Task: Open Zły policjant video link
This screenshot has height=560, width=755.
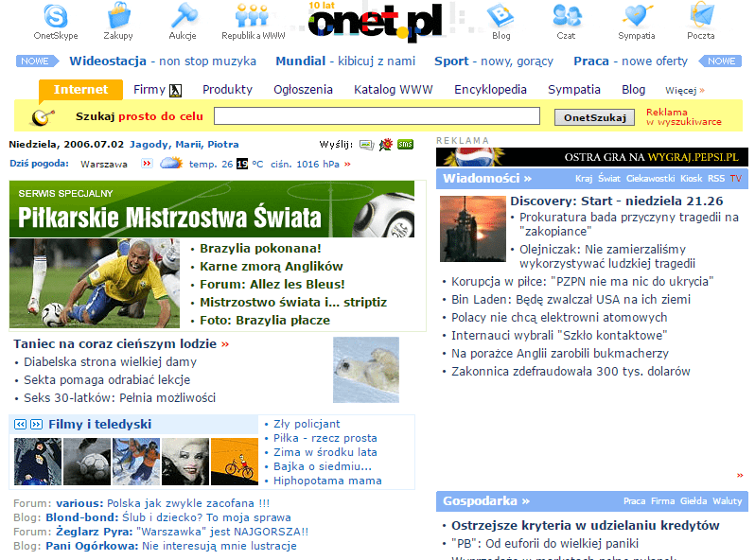Action: [307, 424]
